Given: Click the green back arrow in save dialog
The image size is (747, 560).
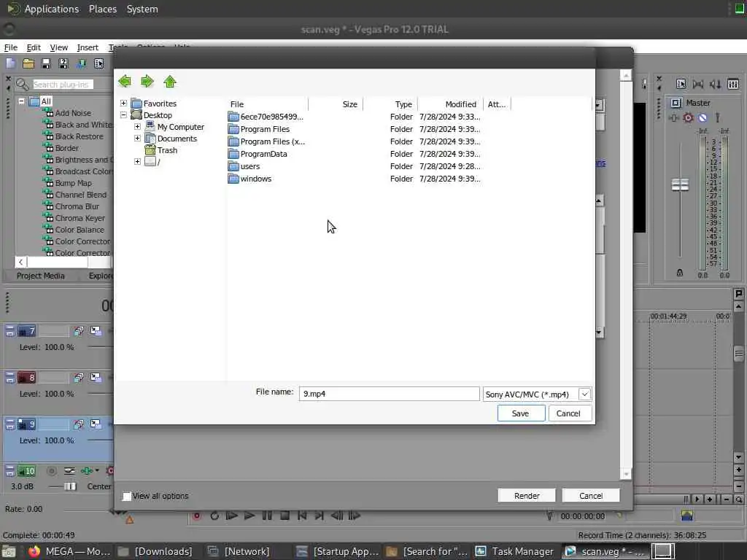Looking at the screenshot, I should (125, 82).
